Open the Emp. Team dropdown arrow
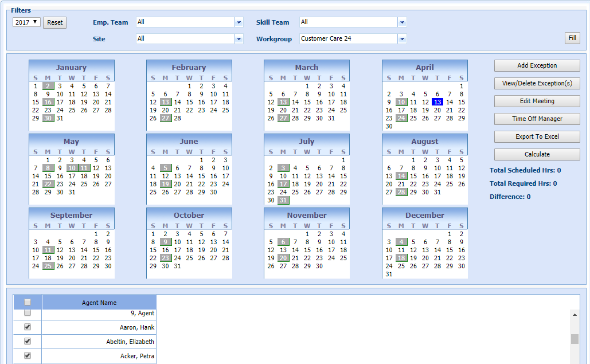 [x=239, y=22]
